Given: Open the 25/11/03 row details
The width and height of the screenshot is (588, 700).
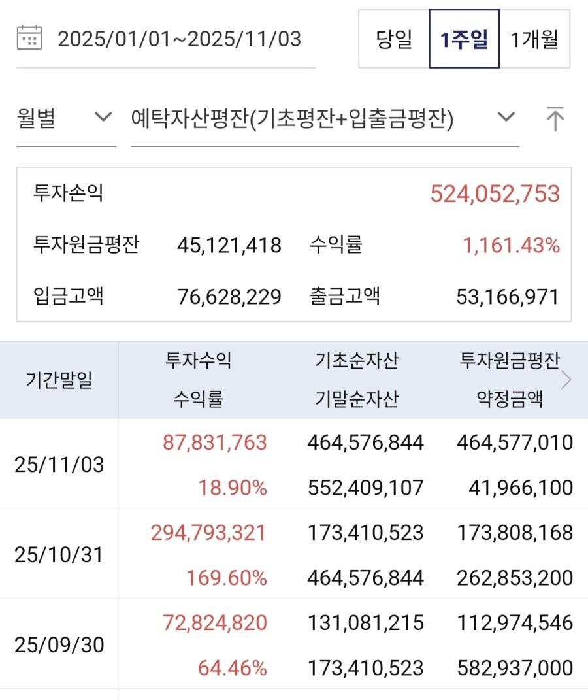Looking at the screenshot, I should click(x=59, y=465).
